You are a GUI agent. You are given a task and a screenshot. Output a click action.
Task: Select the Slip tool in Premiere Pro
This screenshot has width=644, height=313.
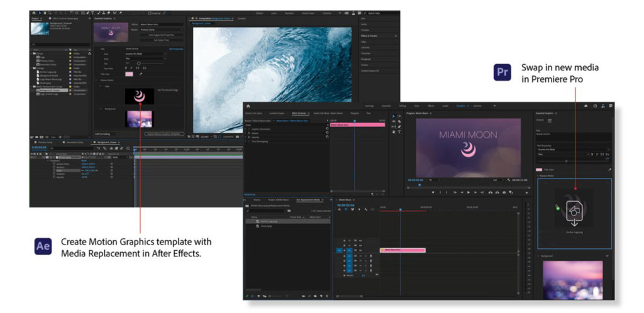click(394, 127)
